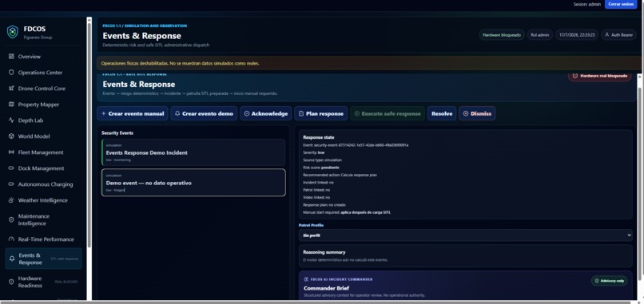Click Recommended action: Calcula response plan
The image size is (644, 304).
[x=340, y=175]
